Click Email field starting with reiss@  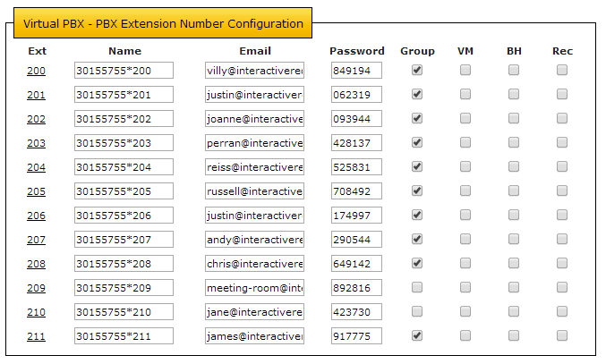[x=255, y=167]
